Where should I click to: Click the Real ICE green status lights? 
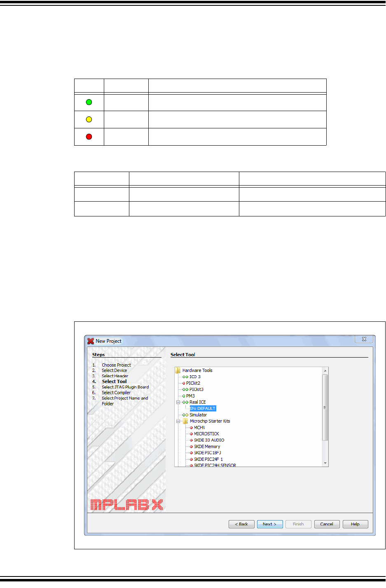tap(185, 402)
